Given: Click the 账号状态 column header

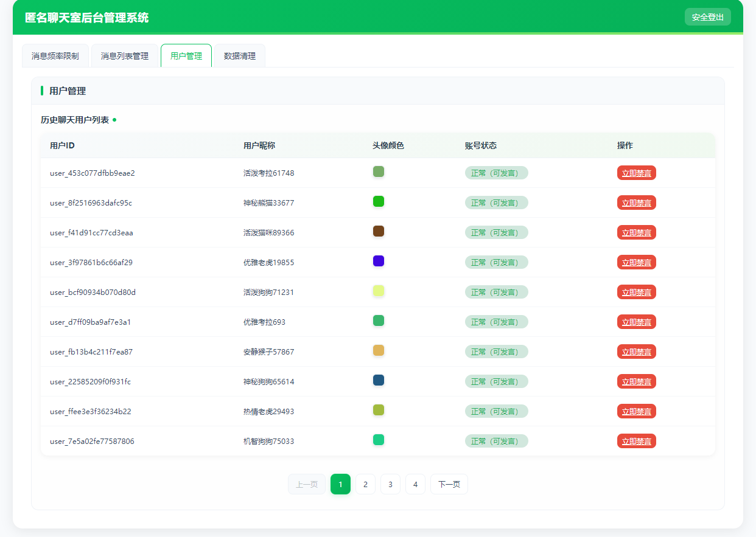Looking at the screenshot, I should click(x=481, y=145).
